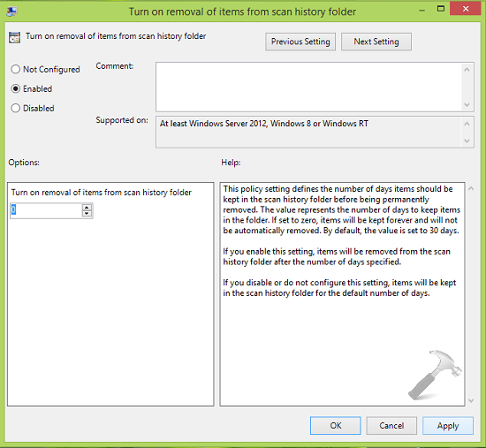Cancel the policy dialog

click(391, 426)
